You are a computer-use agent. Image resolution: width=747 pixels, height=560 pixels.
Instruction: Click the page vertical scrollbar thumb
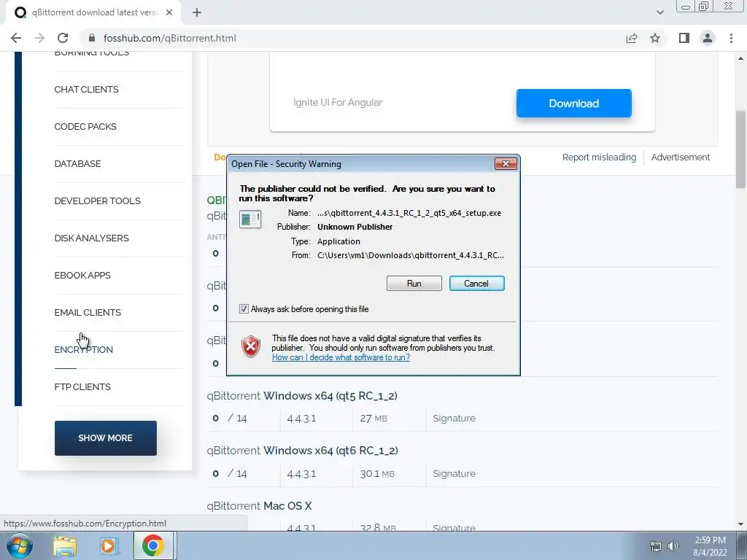(741, 149)
